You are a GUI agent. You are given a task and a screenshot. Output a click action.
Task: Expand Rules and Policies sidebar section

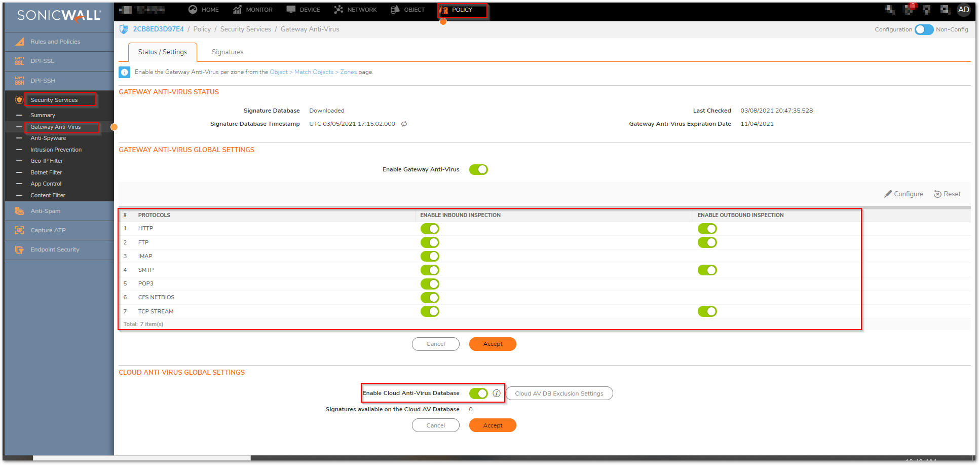click(59, 42)
